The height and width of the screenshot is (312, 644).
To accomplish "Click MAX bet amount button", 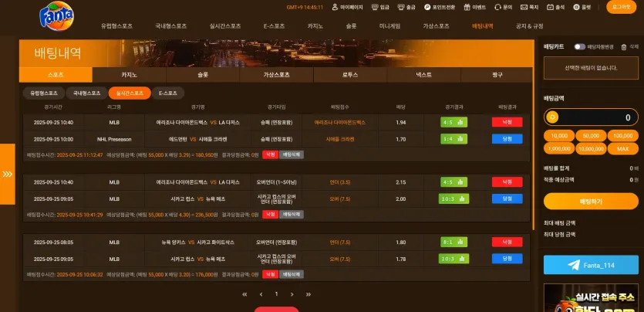I will coord(623,149).
